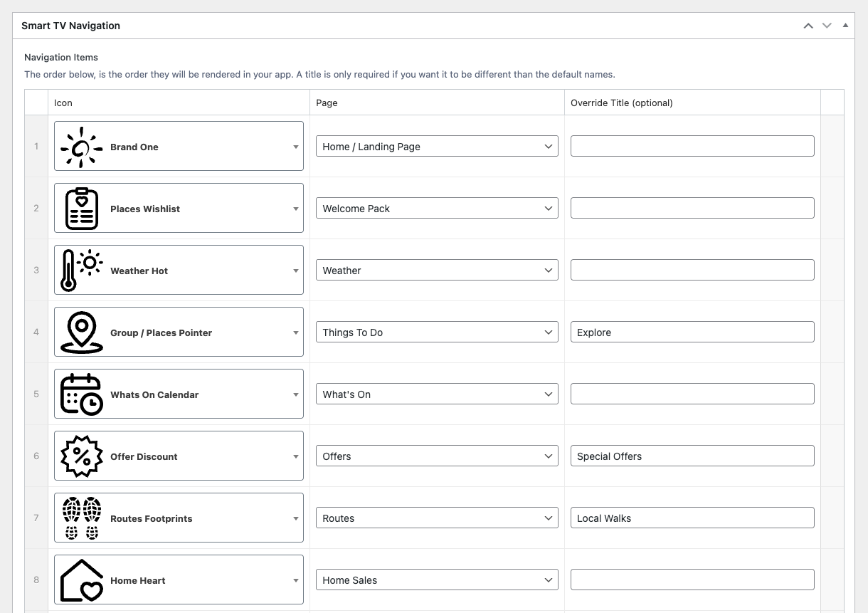The width and height of the screenshot is (868, 613).
Task: Click the Places Pointer map pin icon
Action: tap(81, 332)
